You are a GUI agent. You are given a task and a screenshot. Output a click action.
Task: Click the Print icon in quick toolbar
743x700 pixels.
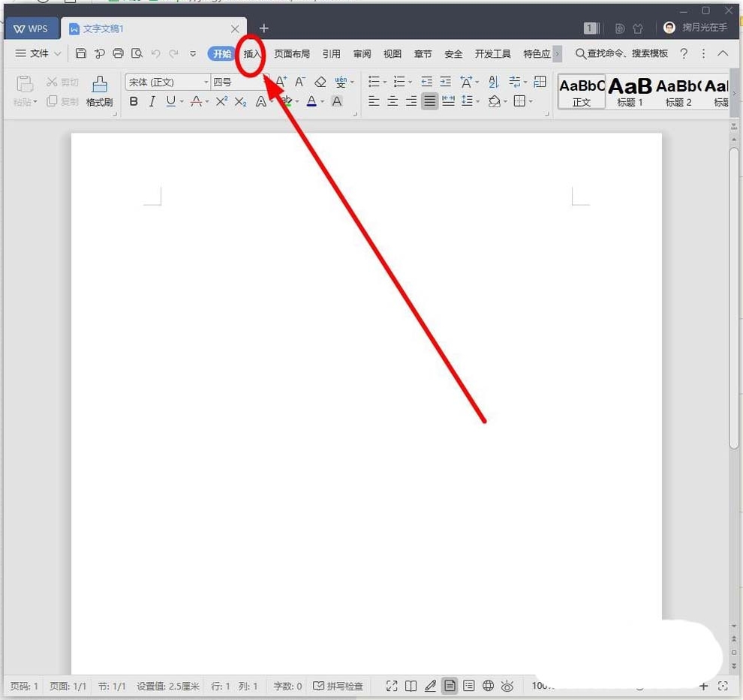[x=118, y=53]
